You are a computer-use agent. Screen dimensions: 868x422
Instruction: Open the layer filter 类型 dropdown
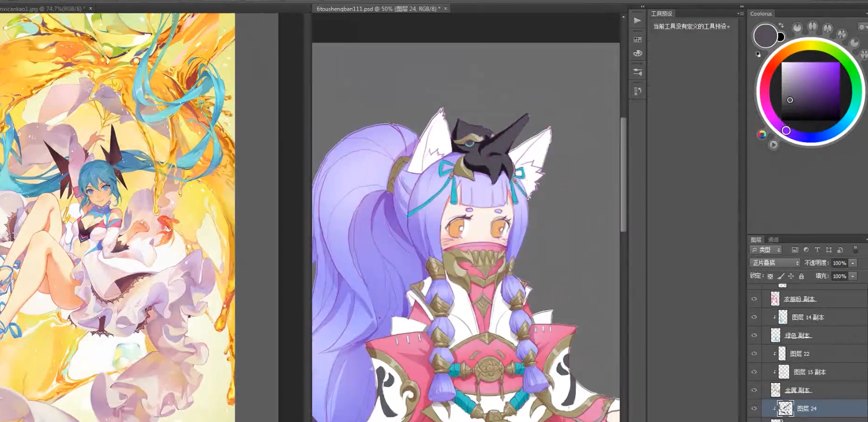click(x=766, y=250)
